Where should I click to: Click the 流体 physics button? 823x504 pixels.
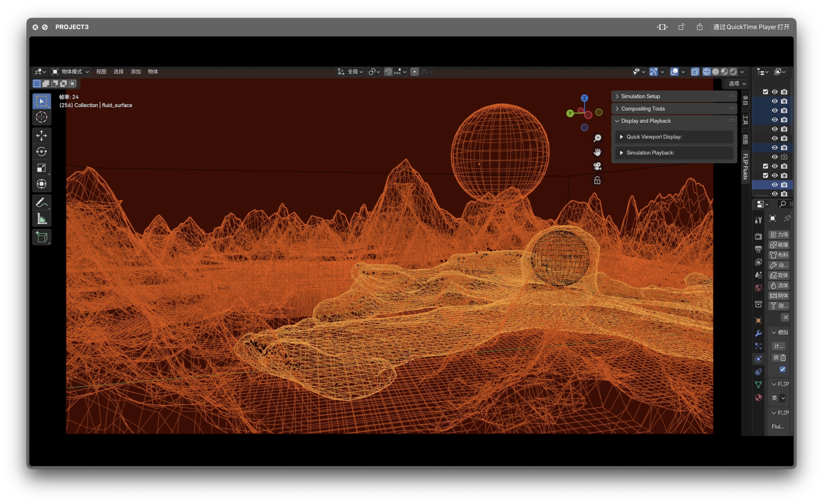pos(779,286)
